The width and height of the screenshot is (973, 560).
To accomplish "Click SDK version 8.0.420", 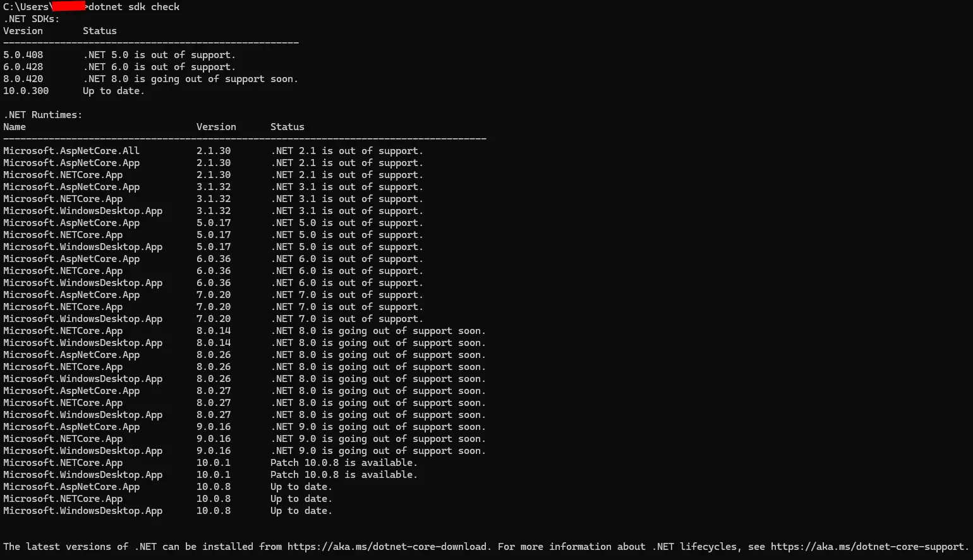I will (x=23, y=79).
